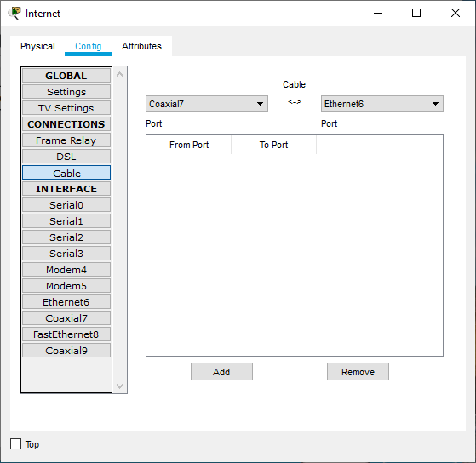Open the Serial2 interface settings
476x463 pixels.
66,237
